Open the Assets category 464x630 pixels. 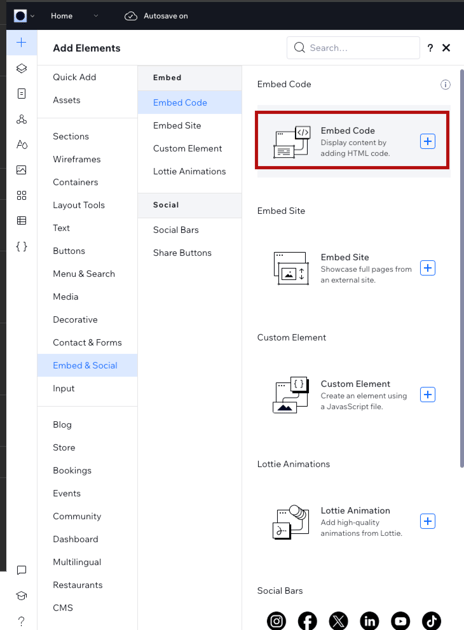point(66,100)
